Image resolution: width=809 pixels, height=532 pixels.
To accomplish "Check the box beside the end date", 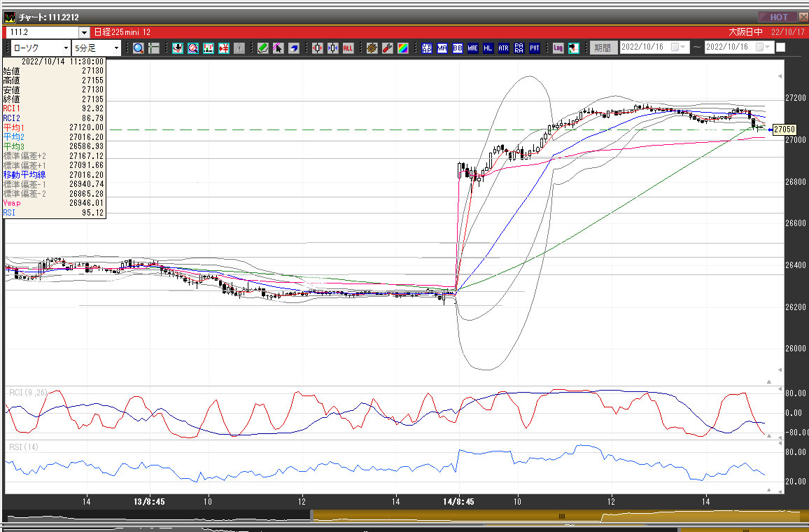I will pyautogui.click(x=780, y=48).
